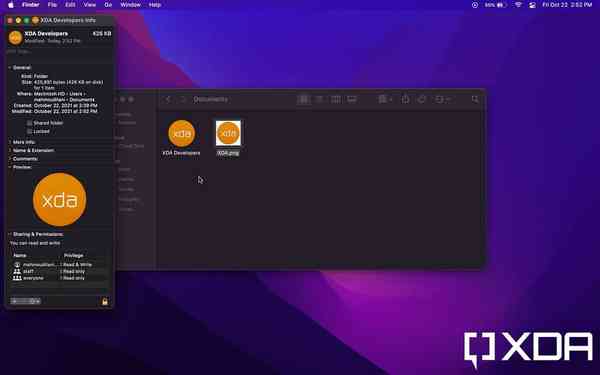Image resolution: width=600 pixels, height=375 pixels.
Task: Click the folder icon in Info window header
Action: (x=15, y=38)
